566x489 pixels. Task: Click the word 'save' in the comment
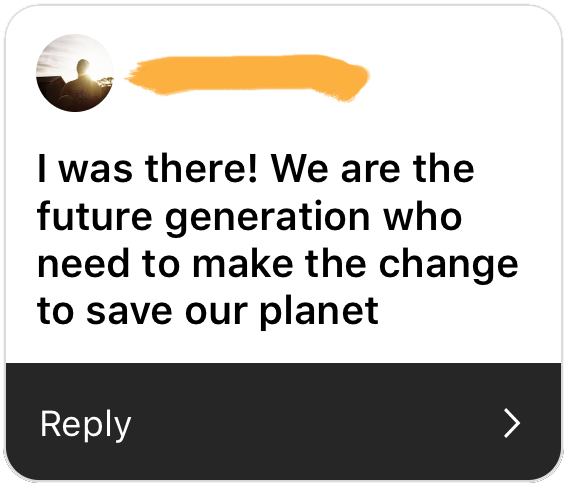tap(129, 312)
